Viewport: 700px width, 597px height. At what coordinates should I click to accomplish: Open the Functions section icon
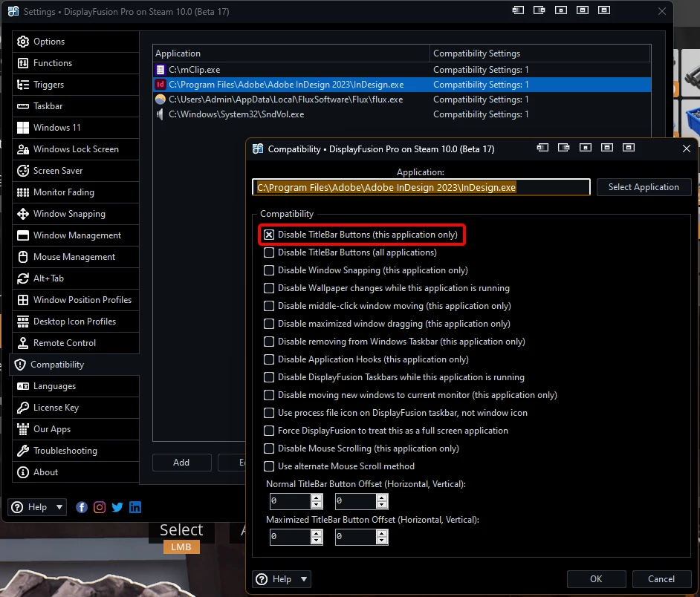(x=23, y=63)
